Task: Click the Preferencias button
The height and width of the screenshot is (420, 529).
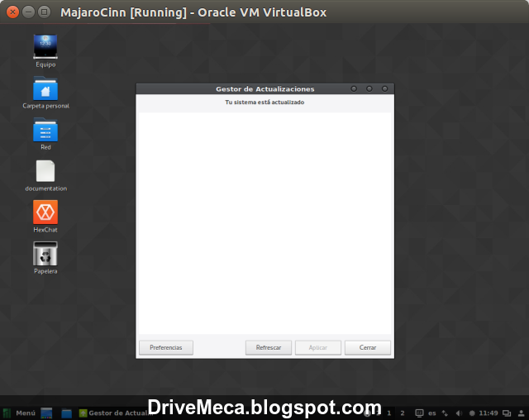Action: 166,347
